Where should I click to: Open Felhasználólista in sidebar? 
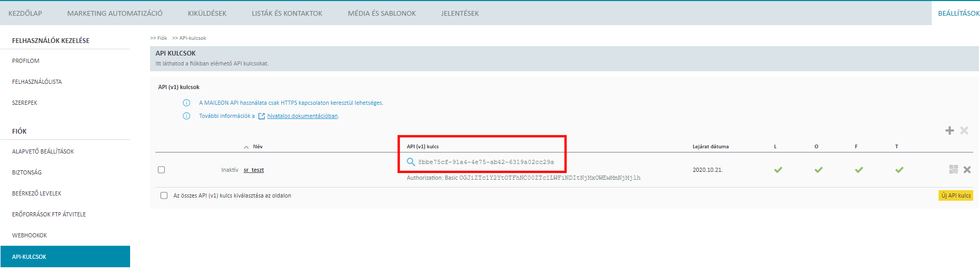click(37, 82)
